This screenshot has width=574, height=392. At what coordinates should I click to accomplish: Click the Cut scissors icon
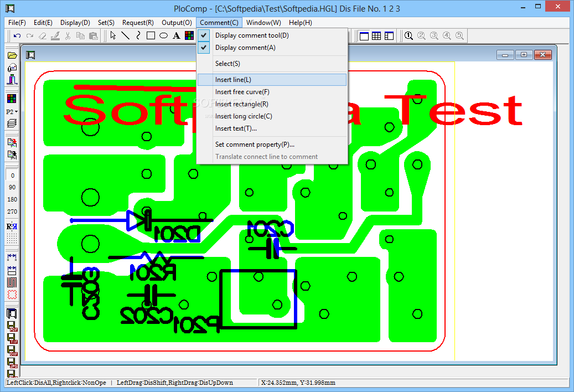tap(68, 36)
